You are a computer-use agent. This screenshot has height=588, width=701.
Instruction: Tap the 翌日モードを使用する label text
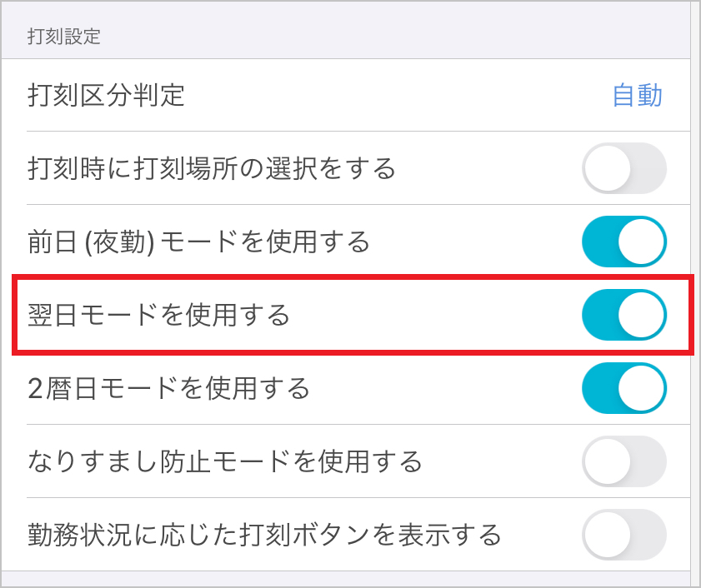(x=158, y=316)
